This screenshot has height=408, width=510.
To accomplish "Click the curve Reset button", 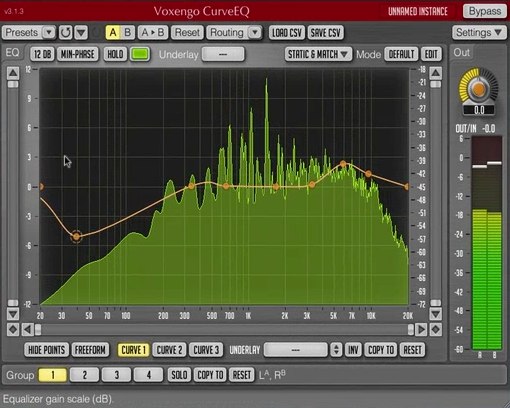I will pos(413,350).
